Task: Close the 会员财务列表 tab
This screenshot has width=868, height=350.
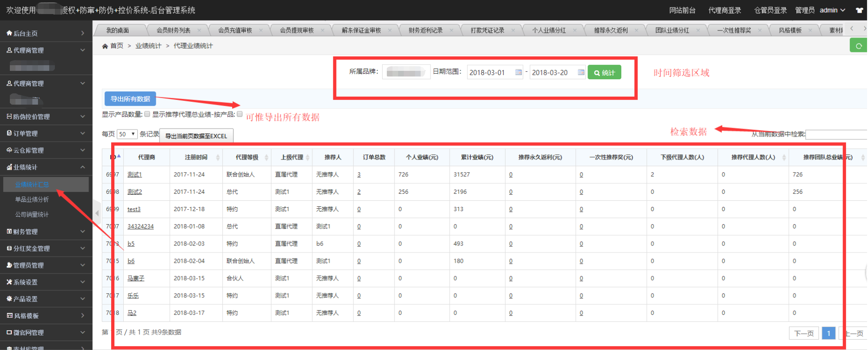Action: [199, 30]
